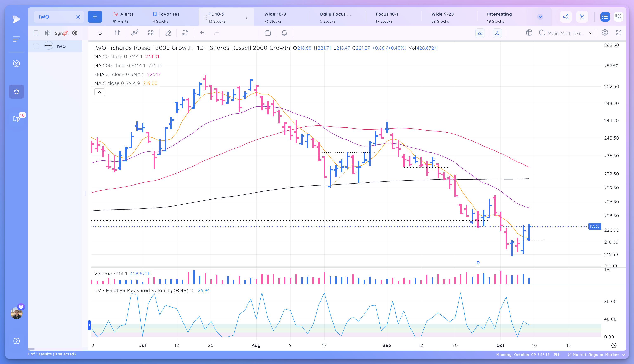Clear the IWO search with X

tap(78, 17)
